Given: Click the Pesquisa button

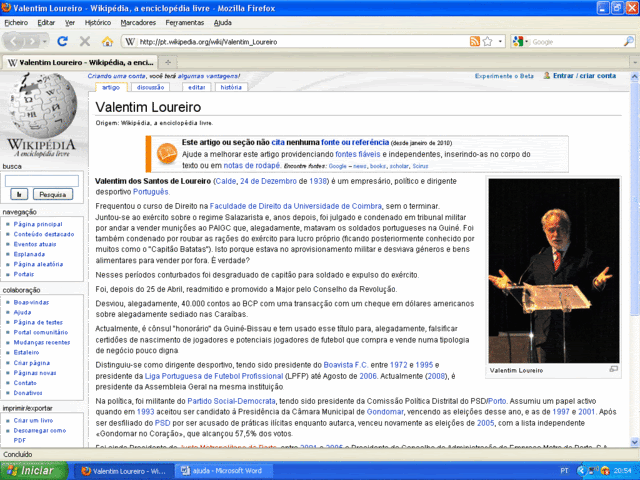Looking at the screenshot, I should pos(53,194).
